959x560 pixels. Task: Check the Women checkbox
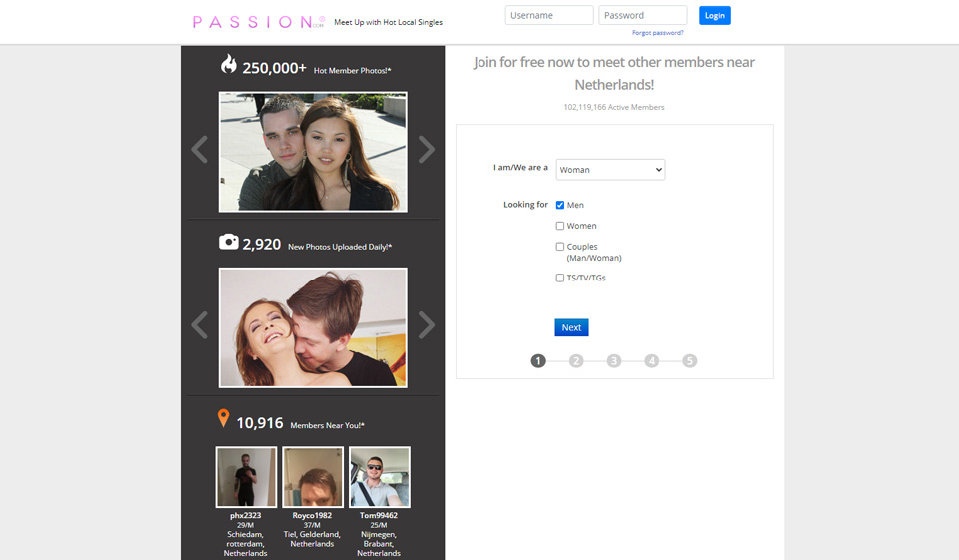(560, 226)
